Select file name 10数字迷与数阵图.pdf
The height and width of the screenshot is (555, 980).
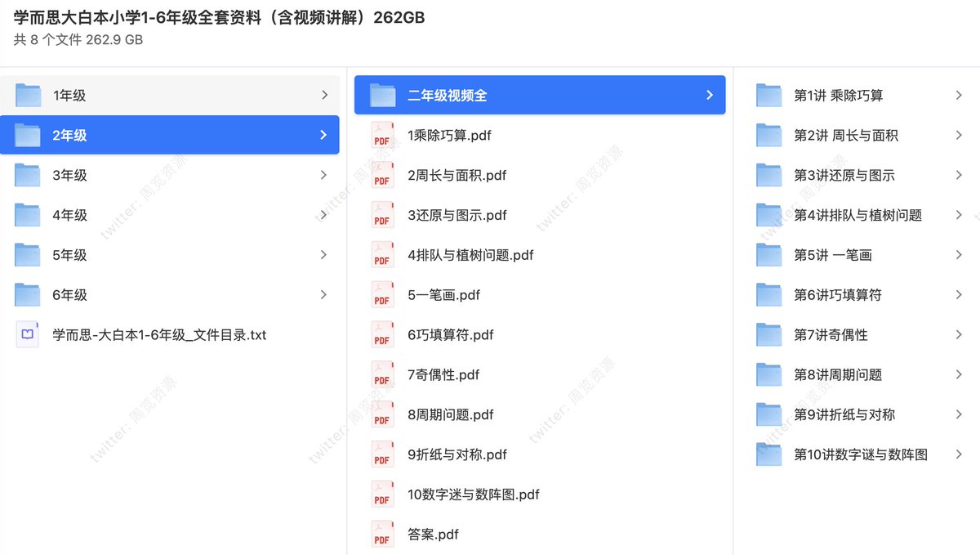coord(474,495)
